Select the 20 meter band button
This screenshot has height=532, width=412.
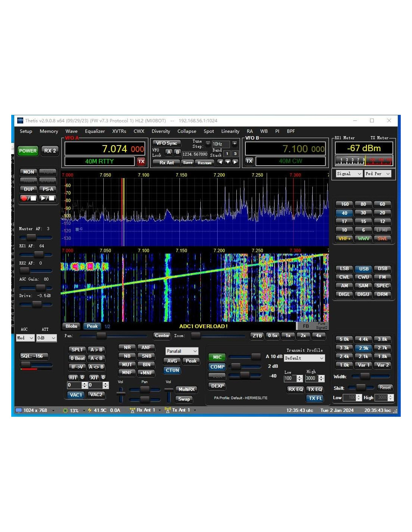382,213
